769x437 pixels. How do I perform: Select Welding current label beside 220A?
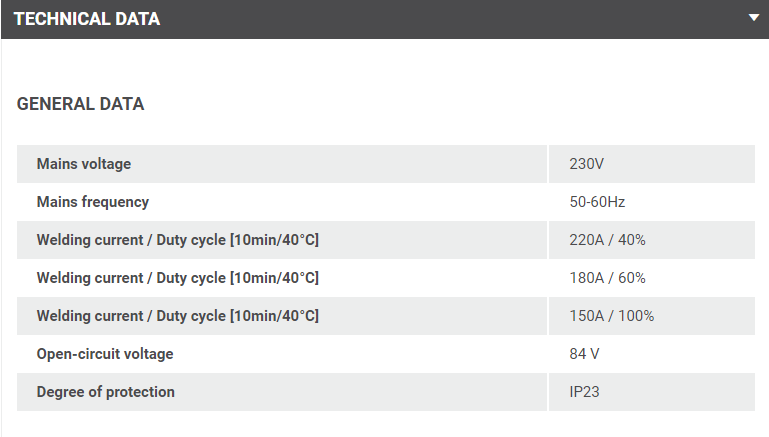click(x=177, y=240)
